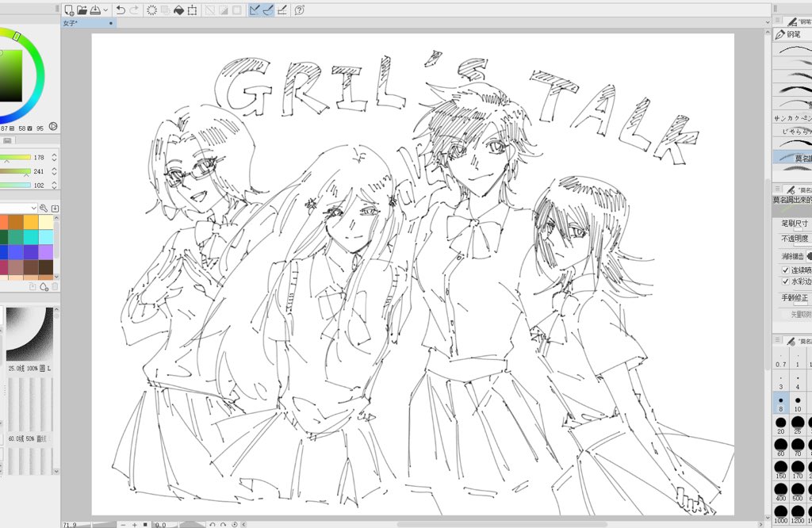Open the Brush Size panel menu icon
The image size is (812, 528).
(x=777, y=340)
